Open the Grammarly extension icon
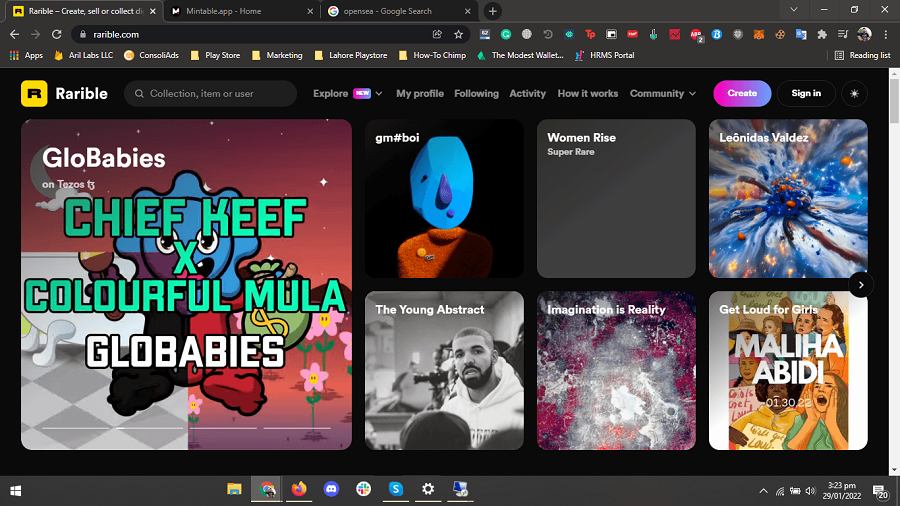Screen dimensions: 900x506 point(506,34)
